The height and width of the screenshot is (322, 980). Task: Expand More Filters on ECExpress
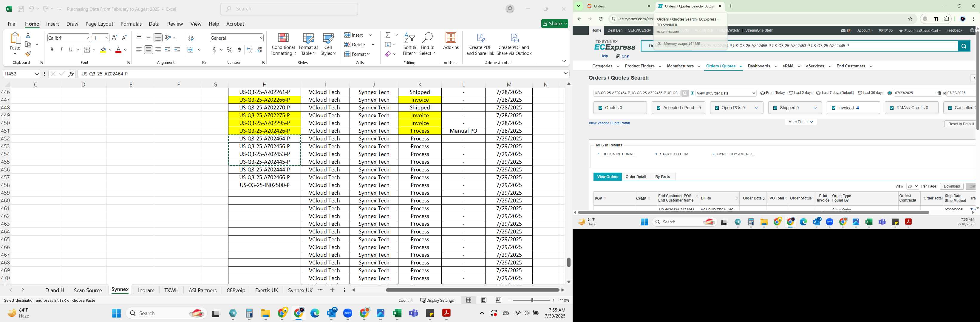tap(800, 122)
